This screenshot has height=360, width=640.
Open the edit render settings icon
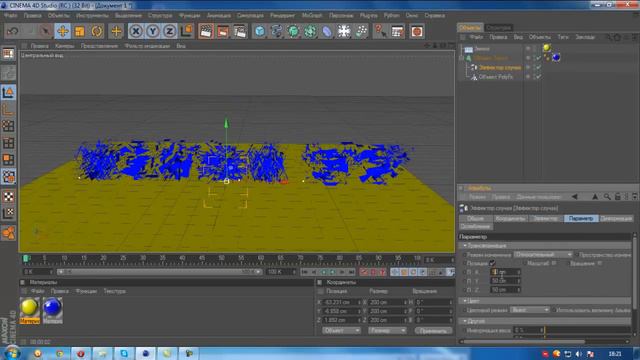pos(240,31)
